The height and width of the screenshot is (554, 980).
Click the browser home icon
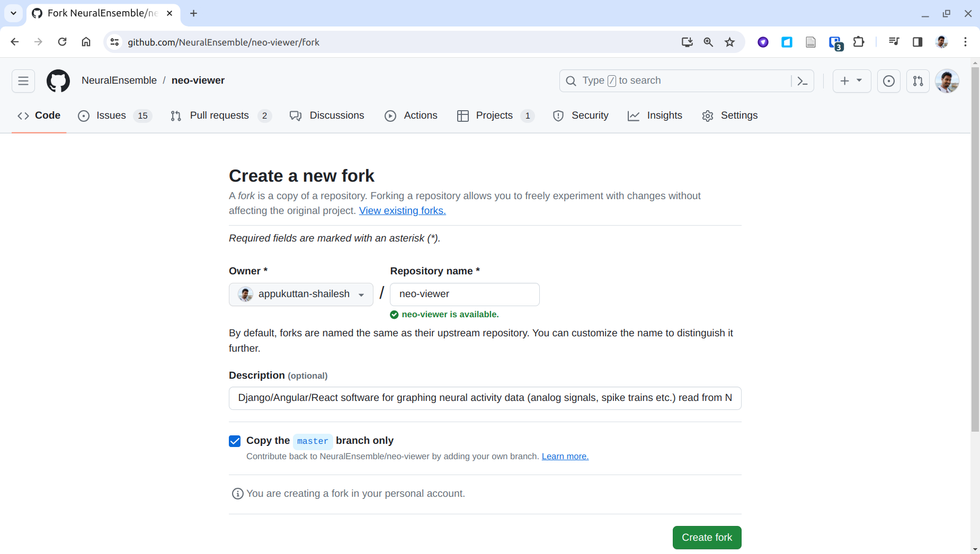pyautogui.click(x=86, y=42)
